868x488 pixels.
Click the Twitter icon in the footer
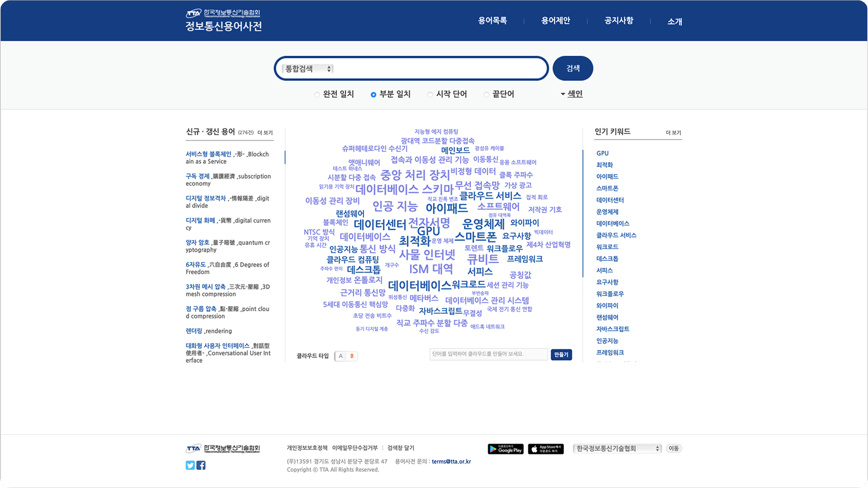(x=190, y=465)
